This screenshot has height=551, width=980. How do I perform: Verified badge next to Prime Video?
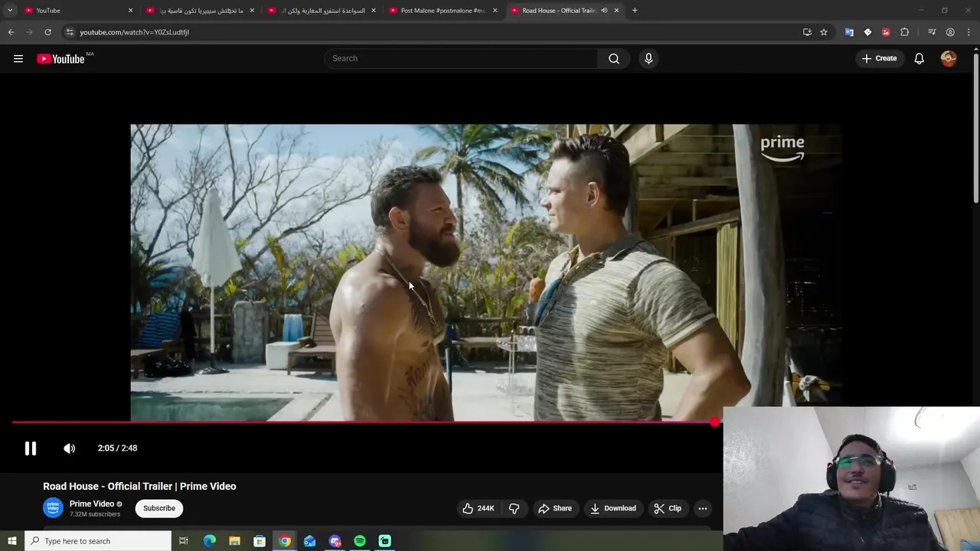coord(119,504)
